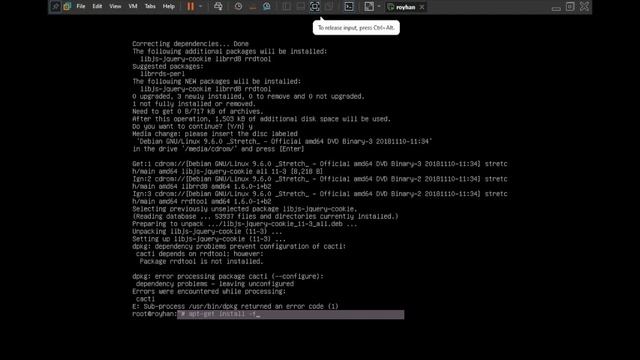This screenshot has height=360, width=640.
Task: Pause the virtual machine
Action: pos(190,7)
